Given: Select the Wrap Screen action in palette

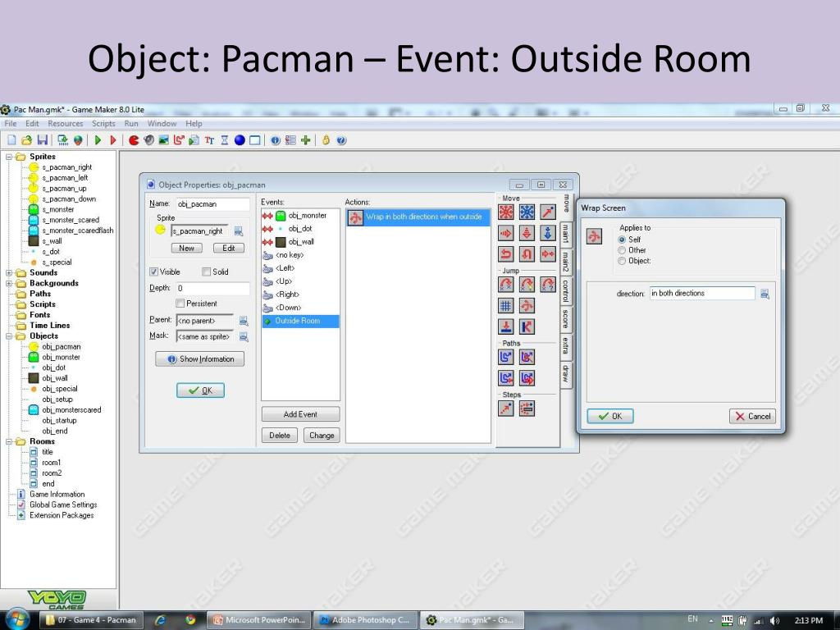Looking at the screenshot, I should coord(527,305).
